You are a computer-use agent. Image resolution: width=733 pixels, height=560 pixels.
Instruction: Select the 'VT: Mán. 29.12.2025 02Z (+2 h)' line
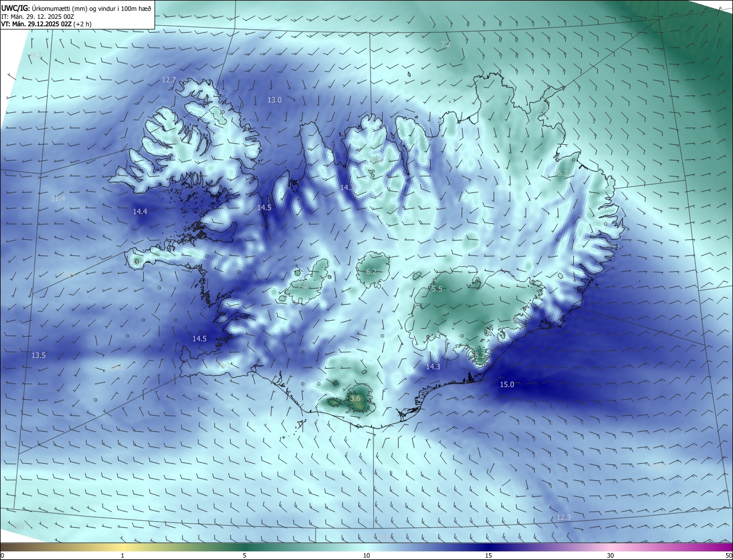pyautogui.click(x=46, y=24)
